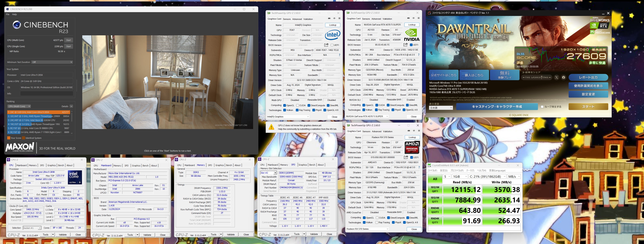
Task: Click the refresh icon in Intel GPU-Z window
Action: [334, 19]
